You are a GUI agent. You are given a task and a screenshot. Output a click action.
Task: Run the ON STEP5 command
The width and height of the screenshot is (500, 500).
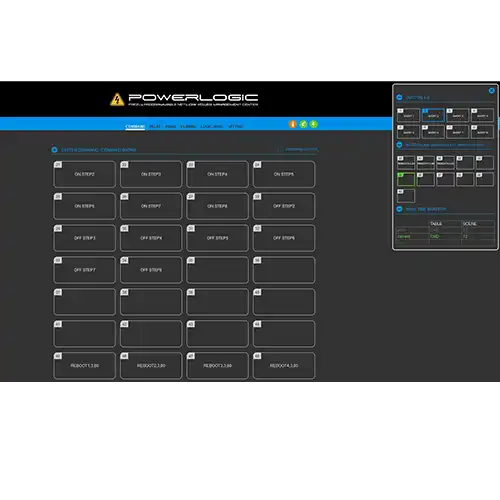pos(284,174)
